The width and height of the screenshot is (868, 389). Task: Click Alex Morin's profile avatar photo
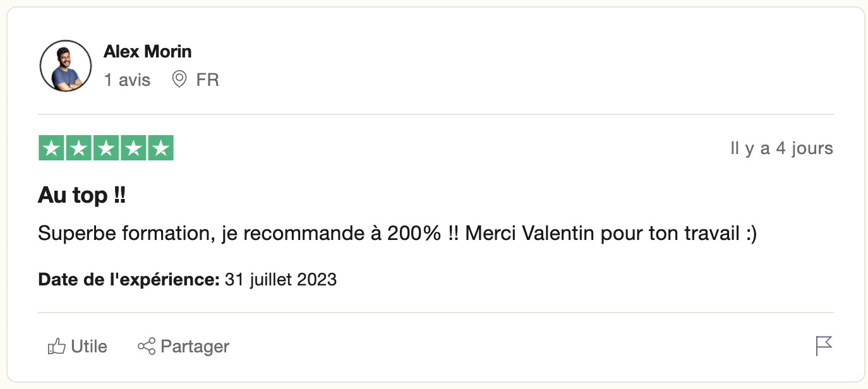(x=66, y=66)
